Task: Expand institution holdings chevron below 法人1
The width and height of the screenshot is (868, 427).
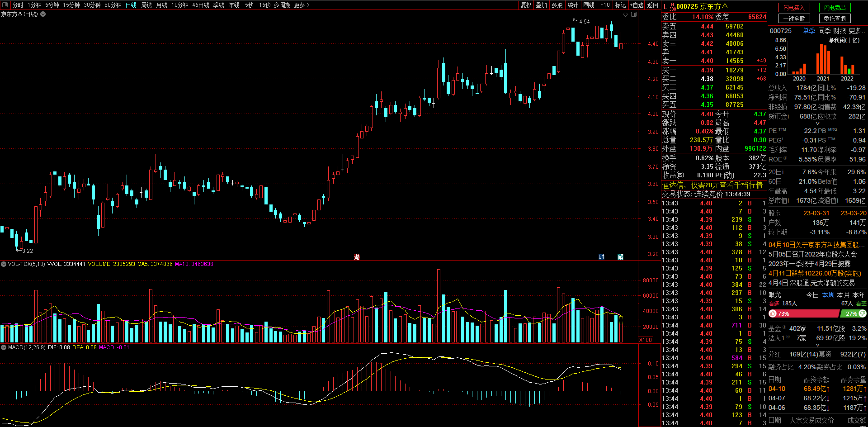Action: click(817, 345)
